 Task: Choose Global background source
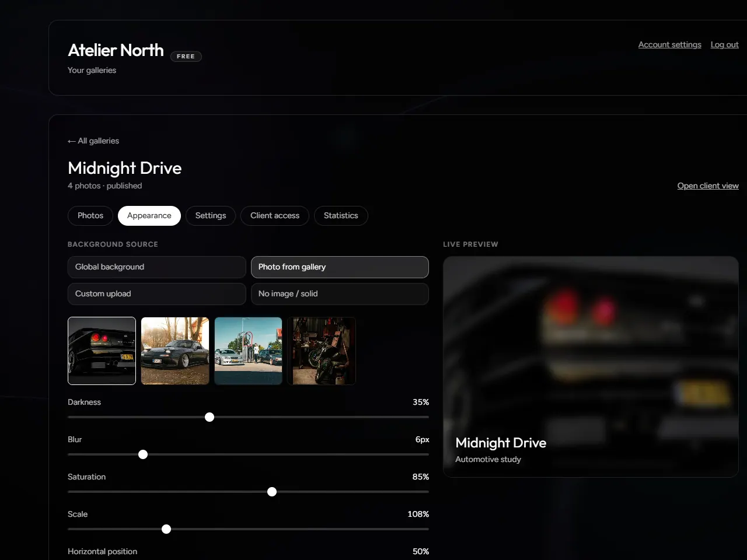click(x=157, y=267)
